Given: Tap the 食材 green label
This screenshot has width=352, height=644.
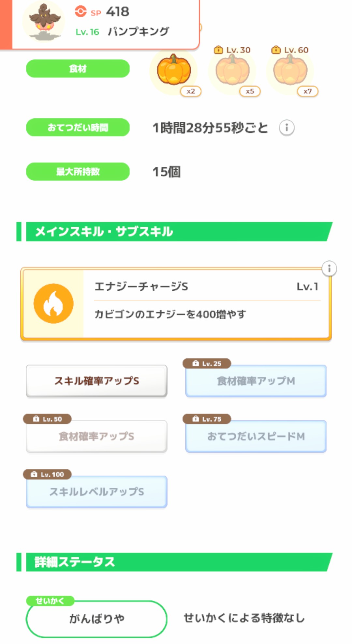Looking at the screenshot, I should click(x=78, y=69).
